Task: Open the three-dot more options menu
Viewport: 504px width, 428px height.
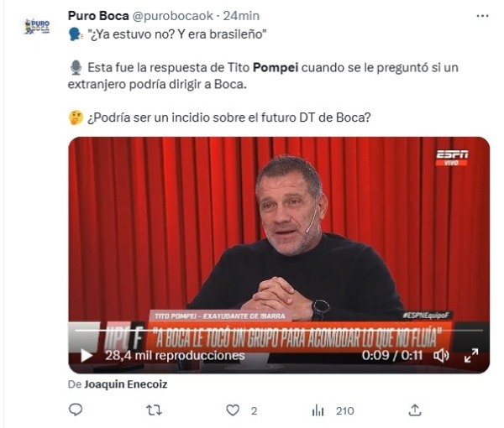Action: click(482, 16)
